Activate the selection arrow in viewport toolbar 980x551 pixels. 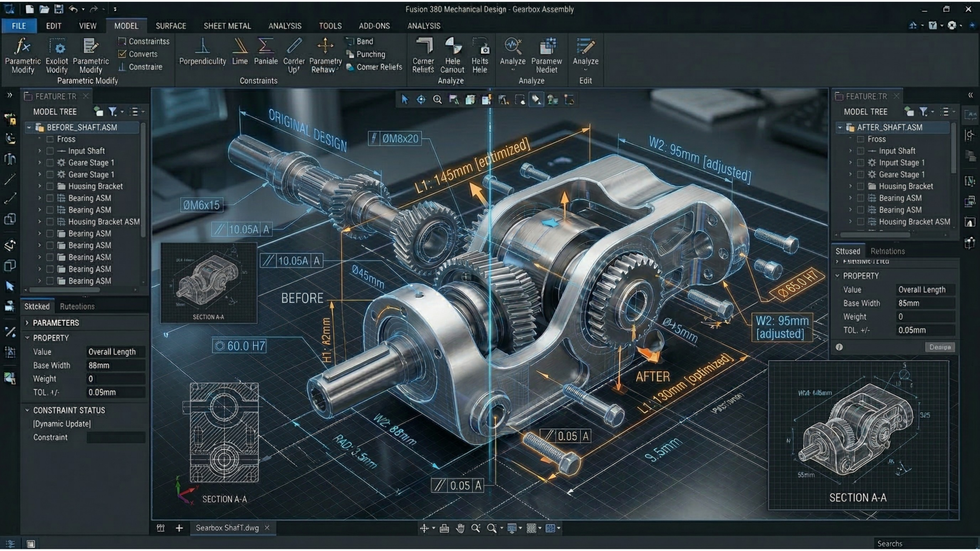405,99
